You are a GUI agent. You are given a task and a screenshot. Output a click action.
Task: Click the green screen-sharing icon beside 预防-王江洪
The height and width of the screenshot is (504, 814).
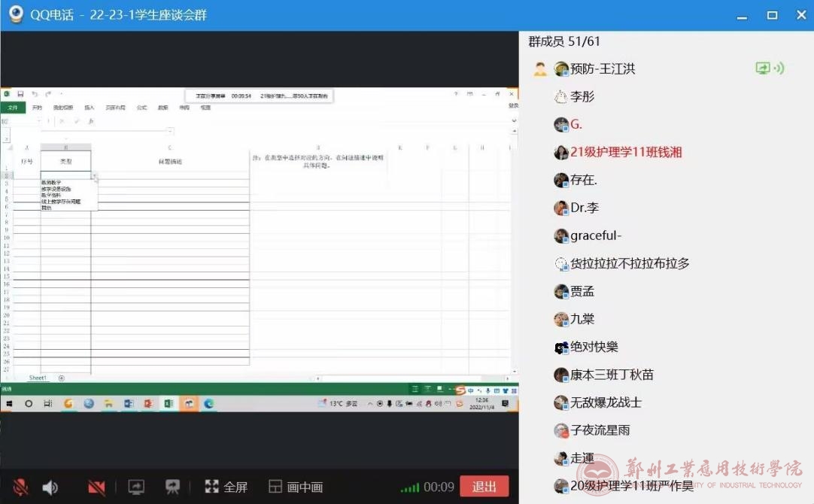coord(763,68)
